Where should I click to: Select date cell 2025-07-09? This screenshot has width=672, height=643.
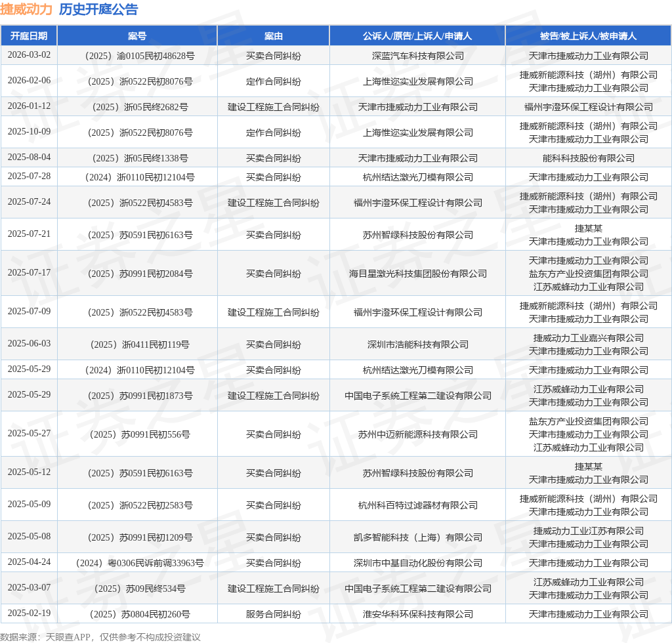pos(29,312)
